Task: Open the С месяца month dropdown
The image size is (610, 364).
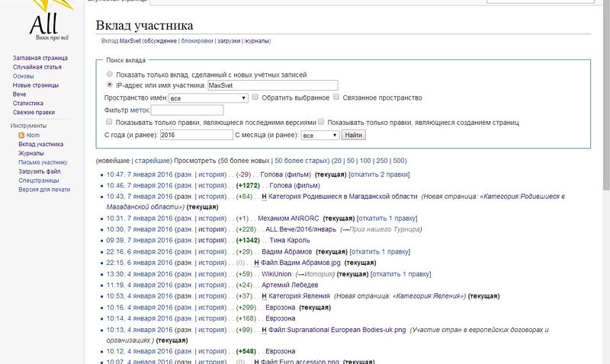Action: tap(319, 136)
